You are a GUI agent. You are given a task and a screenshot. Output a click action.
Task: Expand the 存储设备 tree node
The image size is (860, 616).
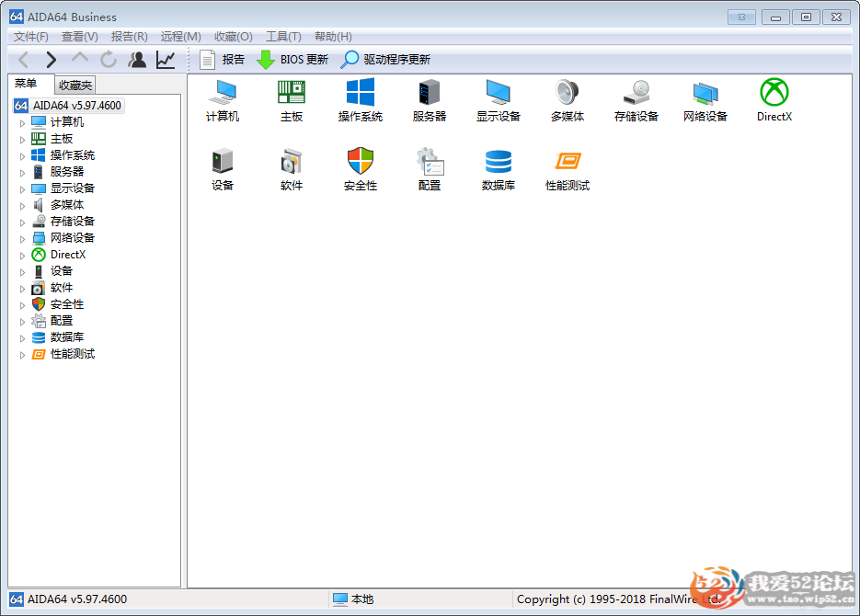[x=22, y=222]
